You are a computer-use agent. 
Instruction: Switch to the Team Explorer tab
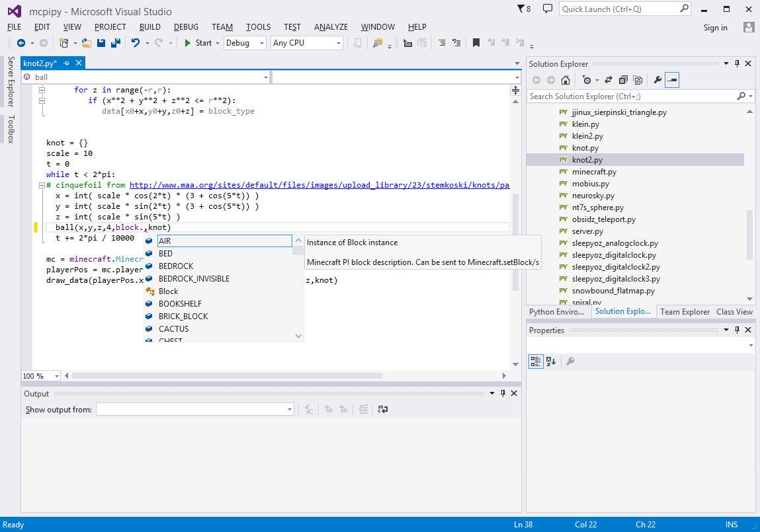(x=685, y=312)
